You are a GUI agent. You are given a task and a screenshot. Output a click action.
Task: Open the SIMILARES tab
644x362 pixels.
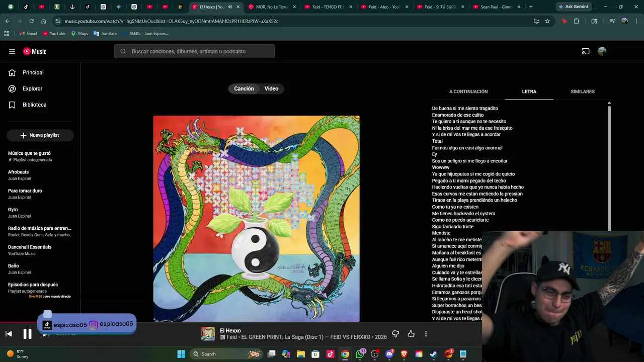(583, 92)
